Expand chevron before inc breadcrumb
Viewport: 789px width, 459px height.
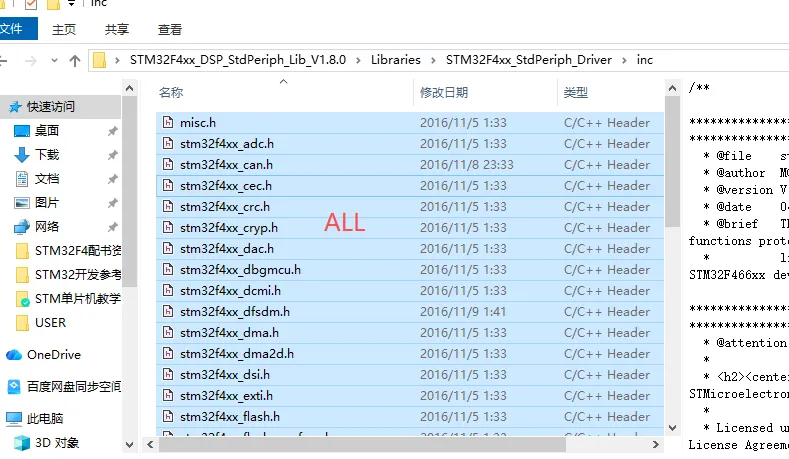point(624,60)
